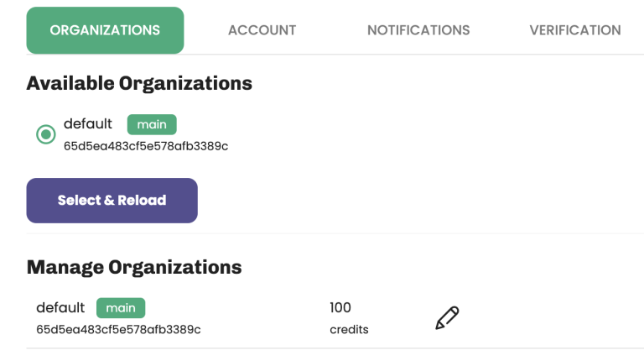Viewport: 644px width, 361px height.
Task: Click the Manage Organizations heading
Action: tap(134, 267)
